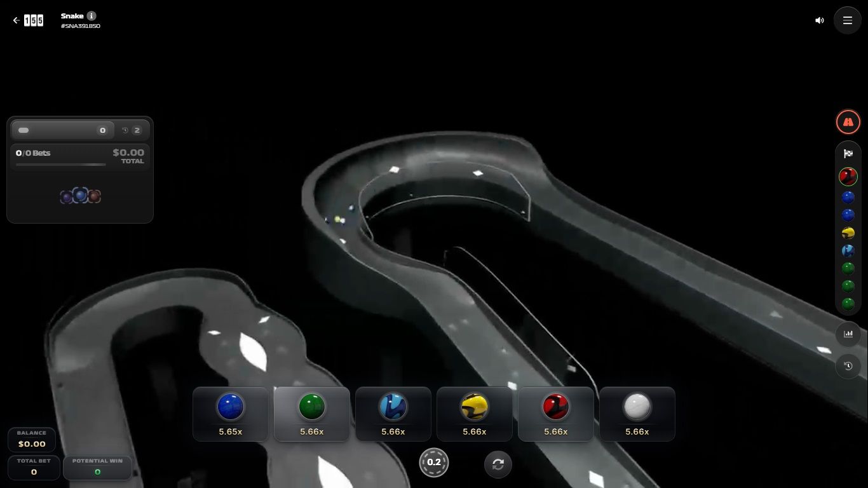This screenshot has width=868, height=488.
Task: Select the light-blue patterned marble in results column
Action: tap(848, 251)
